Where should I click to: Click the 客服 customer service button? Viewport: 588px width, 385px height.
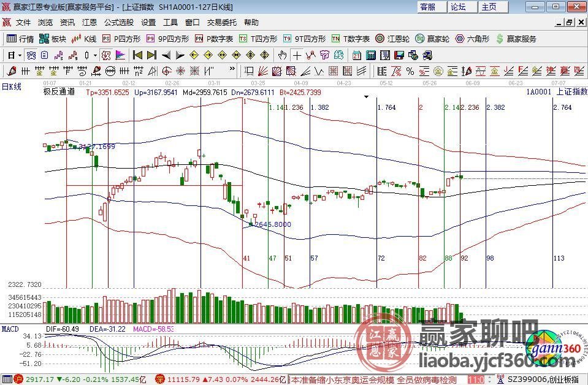tap(432, 7)
